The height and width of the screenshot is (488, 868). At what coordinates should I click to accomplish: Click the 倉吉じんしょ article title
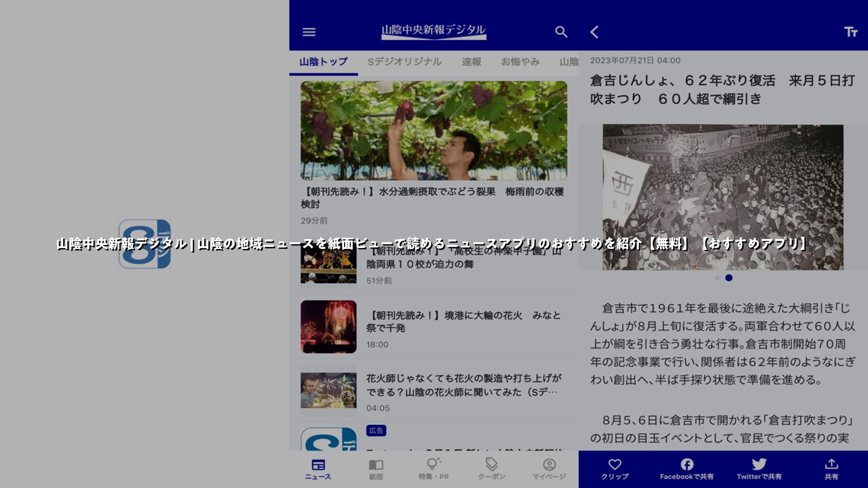[722, 89]
